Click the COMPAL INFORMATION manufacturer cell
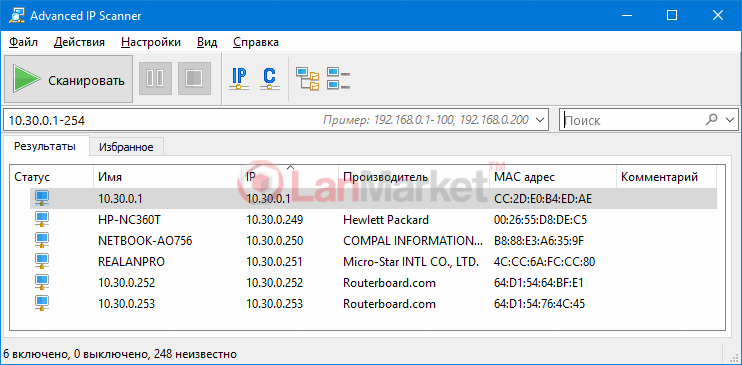This screenshot has width=742, height=365. click(x=413, y=240)
